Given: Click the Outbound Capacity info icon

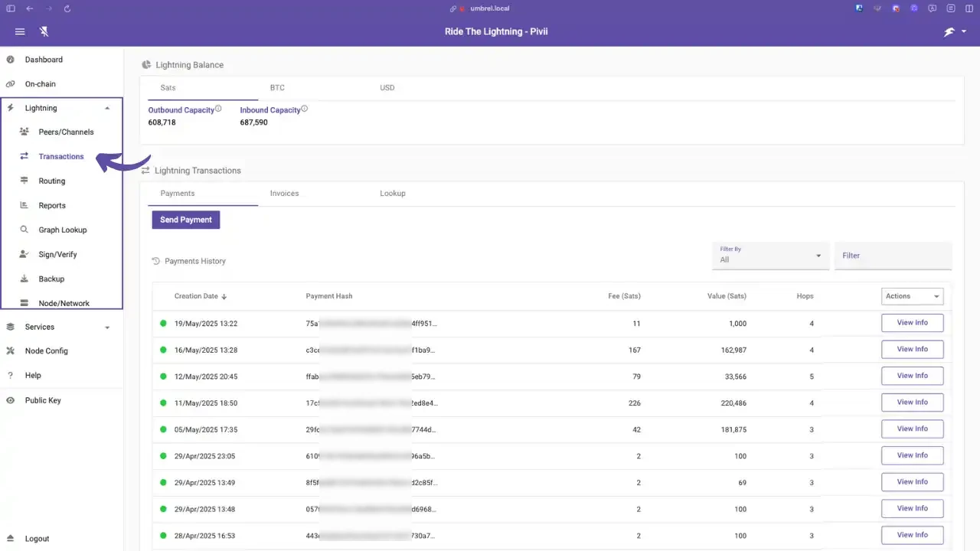Looking at the screenshot, I should pos(218,109).
